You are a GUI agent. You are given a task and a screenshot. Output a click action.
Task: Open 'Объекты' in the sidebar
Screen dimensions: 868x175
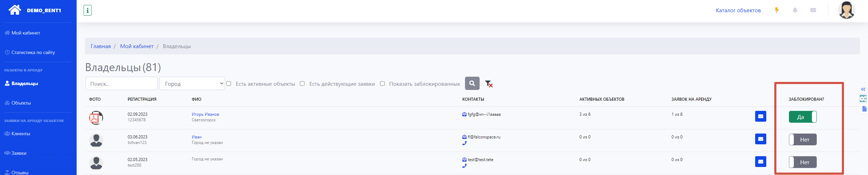coord(21,103)
